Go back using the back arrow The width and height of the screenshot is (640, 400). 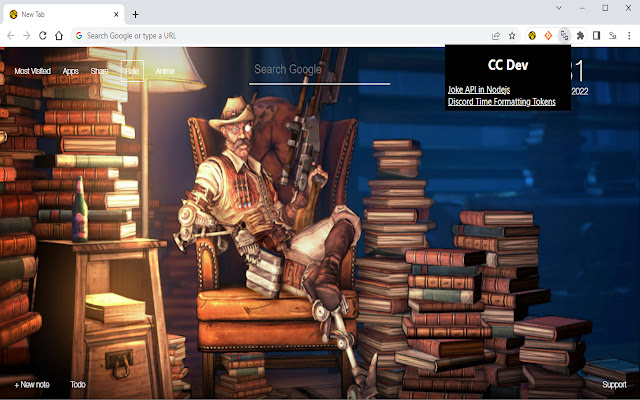[x=11, y=36]
